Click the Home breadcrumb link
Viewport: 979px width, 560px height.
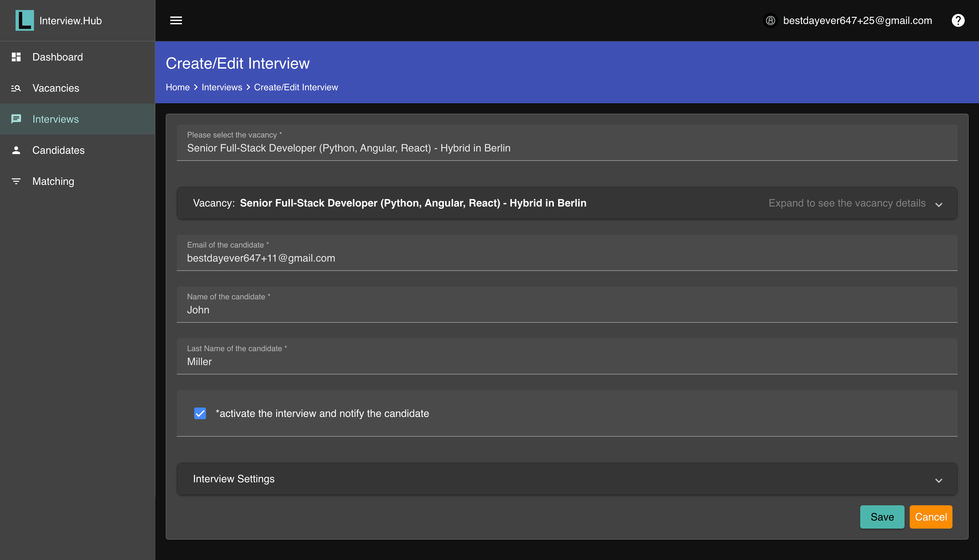point(177,87)
